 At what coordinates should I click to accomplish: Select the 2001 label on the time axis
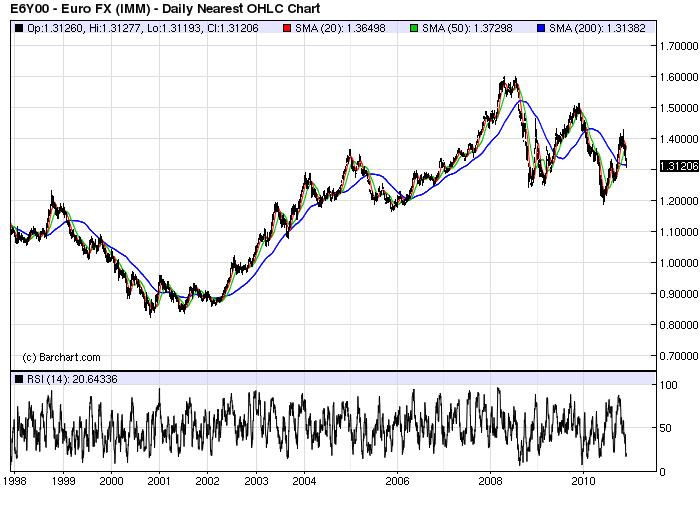click(159, 481)
